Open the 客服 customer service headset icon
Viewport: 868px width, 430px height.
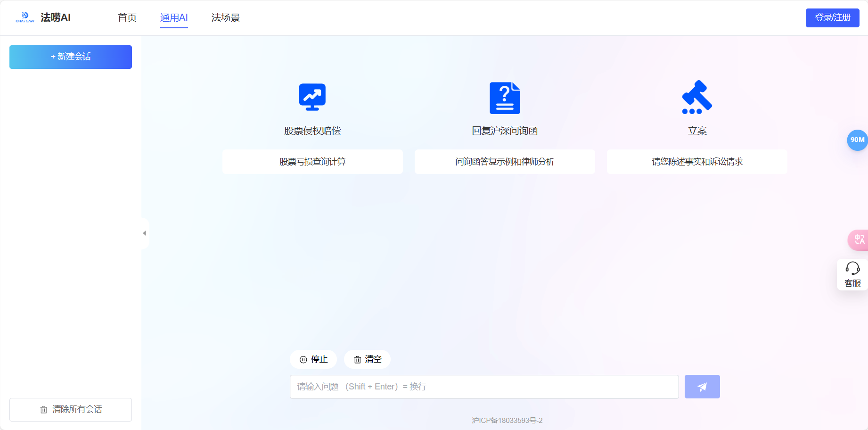point(852,269)
